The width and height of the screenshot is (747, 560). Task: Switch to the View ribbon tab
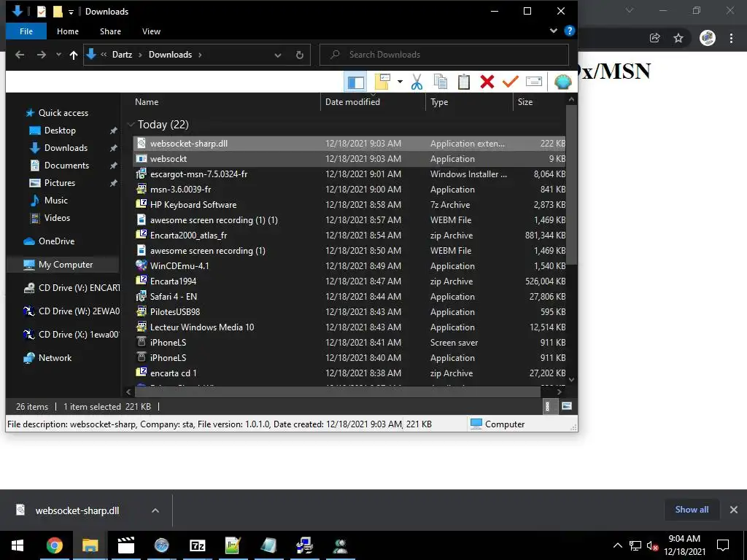151,31
